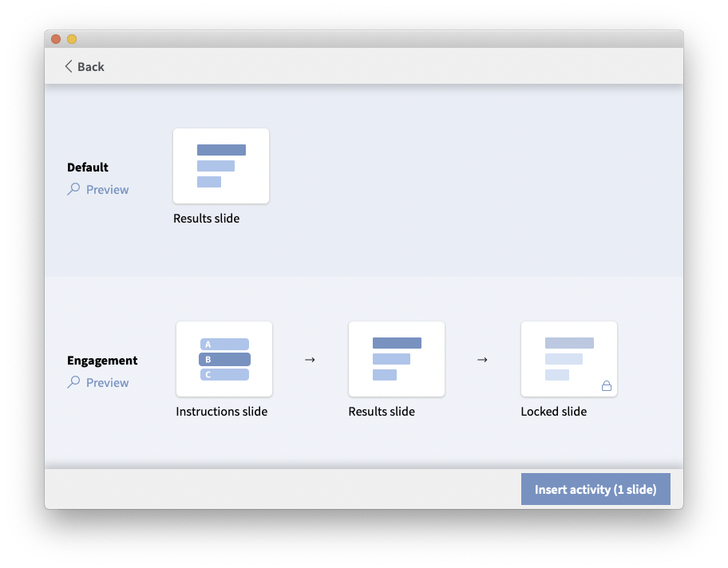This screenshot has width=728, height=568.
Task: Select the Default Results slide thumbnail
Action: (x=221, y=165)
